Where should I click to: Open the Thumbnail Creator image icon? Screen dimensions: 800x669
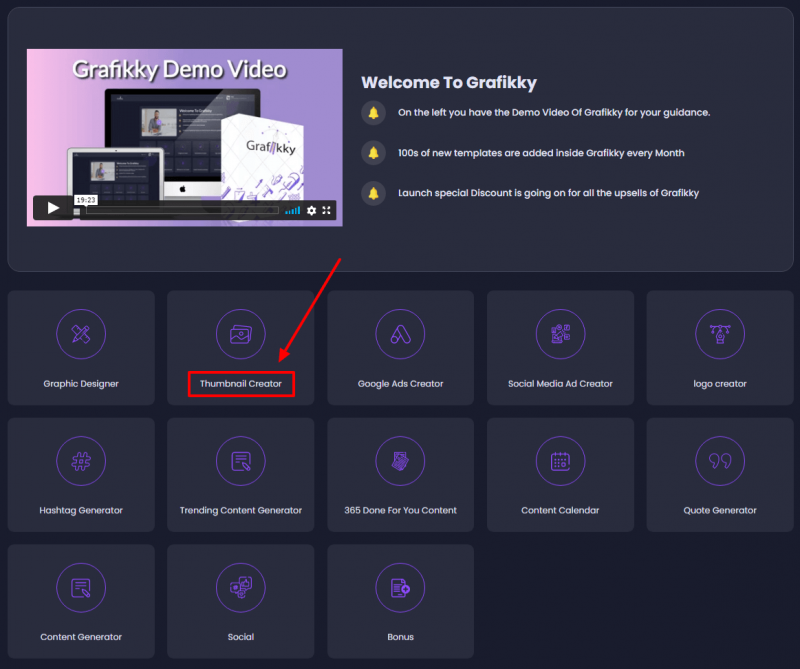[x=240, y=334]
